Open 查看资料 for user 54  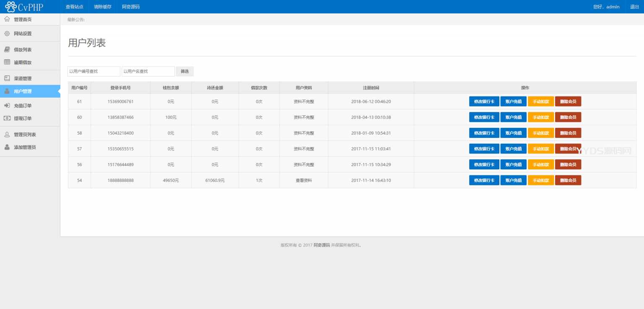304,180
